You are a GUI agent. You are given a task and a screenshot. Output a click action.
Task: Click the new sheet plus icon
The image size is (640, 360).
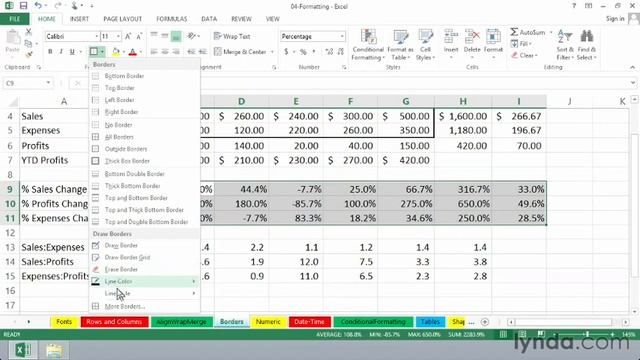pyautogui.click(x=484, y=322)
